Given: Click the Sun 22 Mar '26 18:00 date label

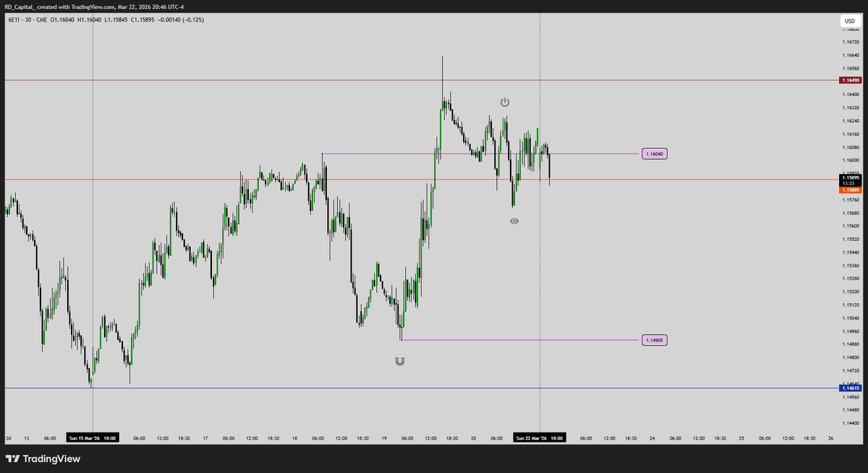Looking at the screenshot, I should [540, 438].
